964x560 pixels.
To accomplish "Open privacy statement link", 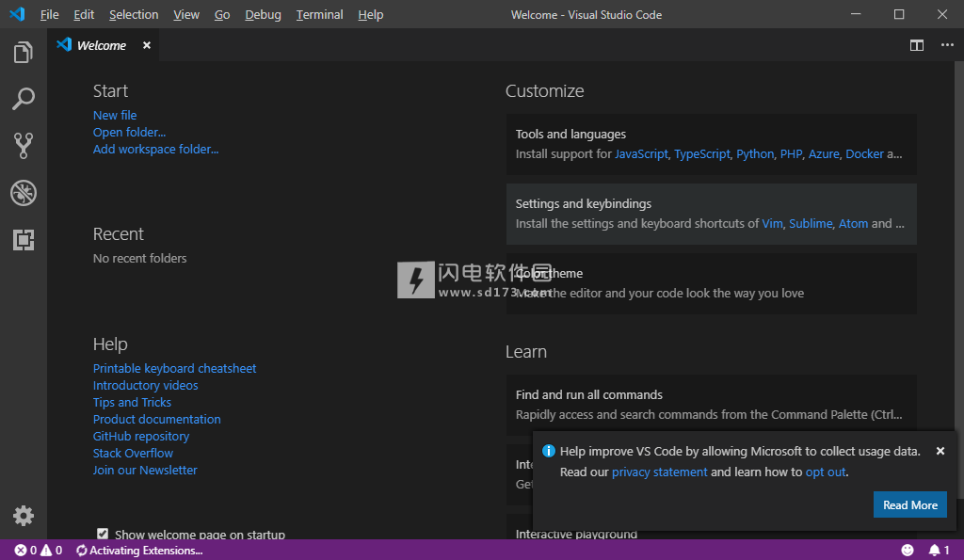I will (659, 472).
